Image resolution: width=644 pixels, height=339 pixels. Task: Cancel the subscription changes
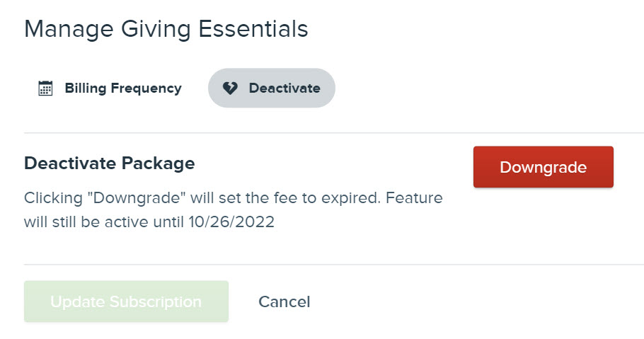pyautogui.click(x=284, y=301)
